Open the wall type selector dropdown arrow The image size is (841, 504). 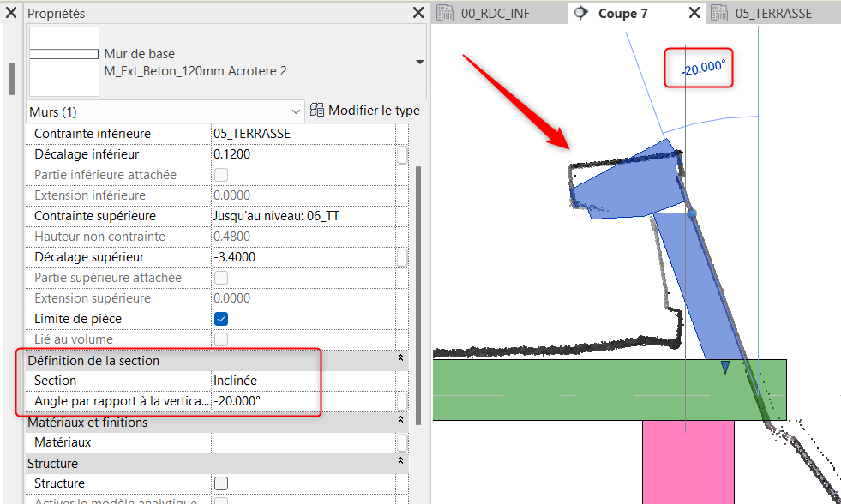point(419,63)
